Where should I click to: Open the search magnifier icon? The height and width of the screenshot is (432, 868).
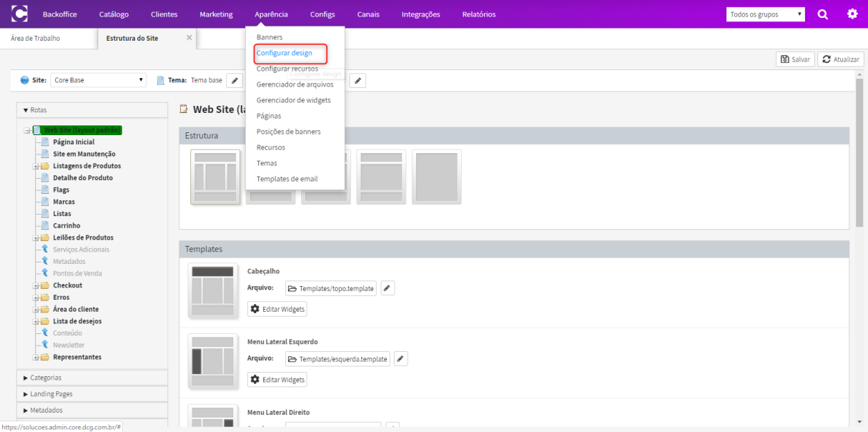[823, 14]
